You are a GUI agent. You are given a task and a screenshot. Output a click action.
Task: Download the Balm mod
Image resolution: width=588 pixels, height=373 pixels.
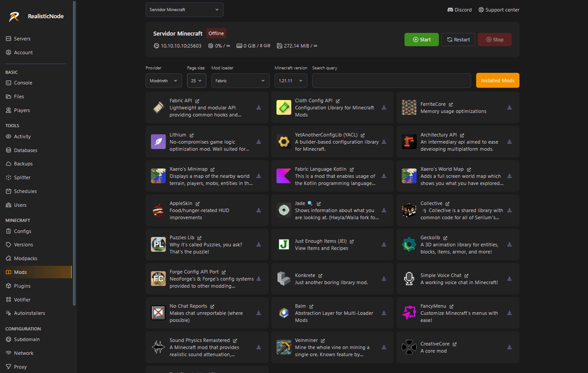pyautogui.click(x=384, y=313)
